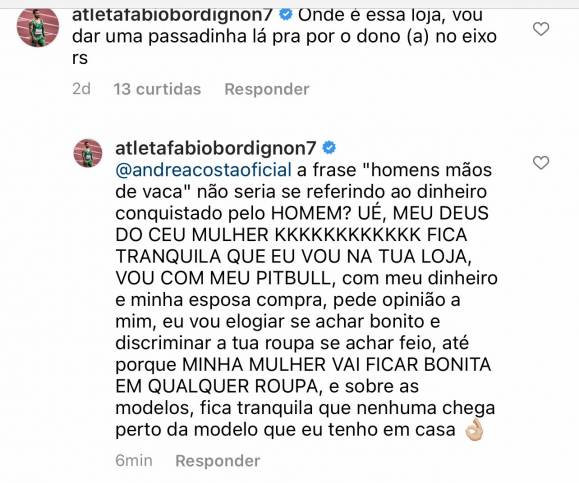View who liked via '13 curtidas'
The height and width of the screenshot is (483, 579).
(157, 89)
